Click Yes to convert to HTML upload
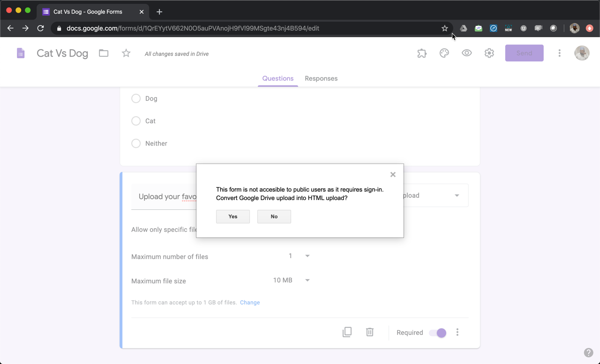600x364 pixels. pyautogui.click(x=232, y=216)
